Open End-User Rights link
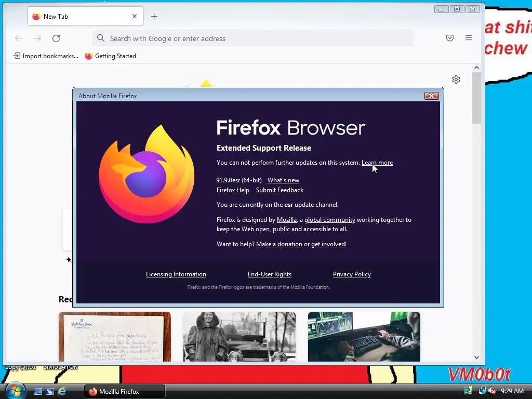This screenshot has height=399, width=532. pos(270,274)
